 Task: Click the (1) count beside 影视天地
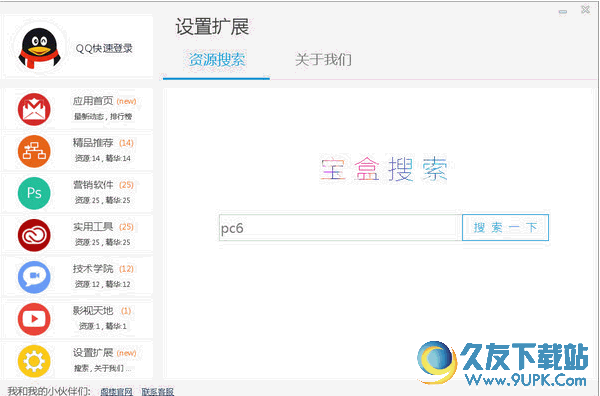[x=126, y=311]
